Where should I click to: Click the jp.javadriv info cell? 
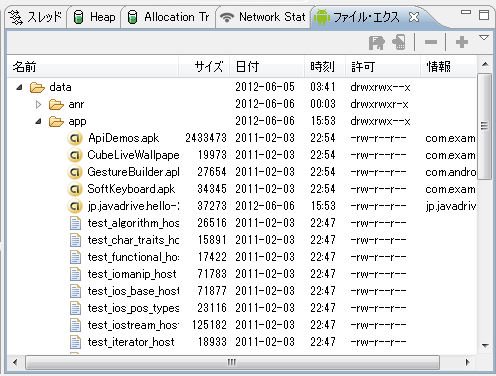[451, 206]
